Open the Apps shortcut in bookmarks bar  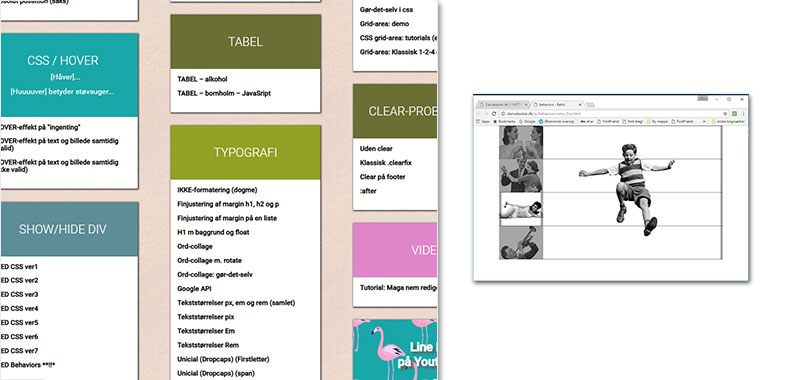click(x=483, y=121)
